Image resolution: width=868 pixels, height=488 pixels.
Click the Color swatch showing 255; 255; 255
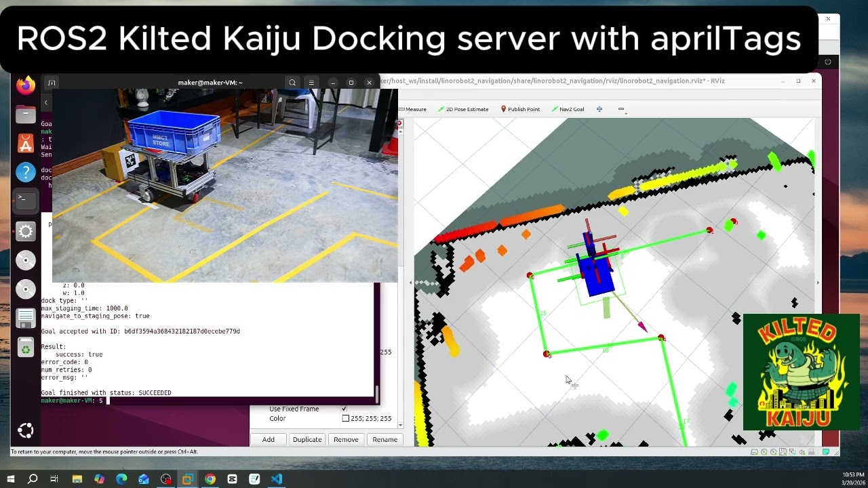[346, 418]
